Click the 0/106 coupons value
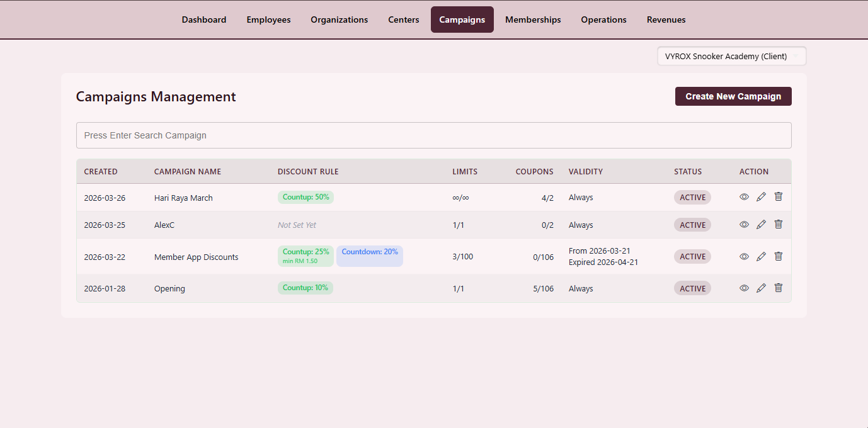 point(543,257)
